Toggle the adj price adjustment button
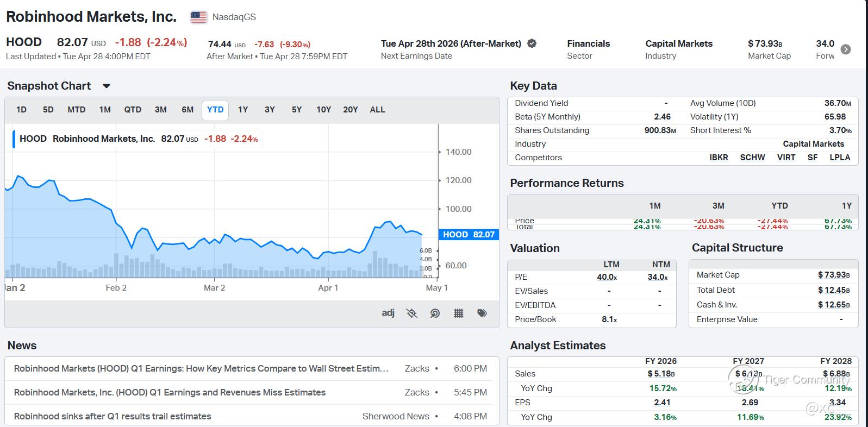The image size is (868, 427). (x=388, y=313)
